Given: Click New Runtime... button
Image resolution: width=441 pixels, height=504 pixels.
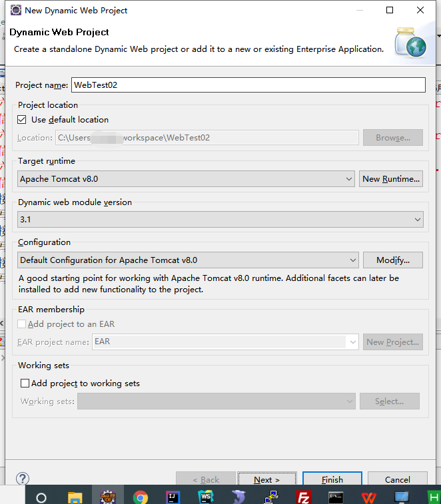Looking at the screenshot, I should tap(391, 178).
